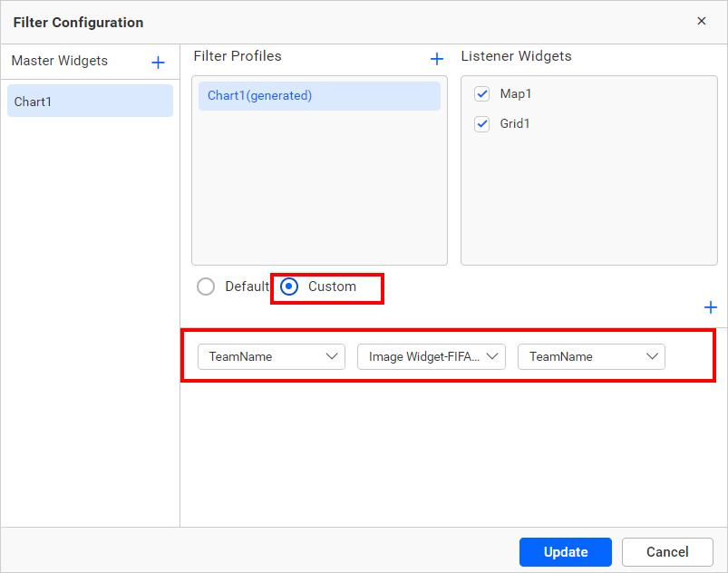Choose the Custom radio option
Screen dimensions: 728x573
pos(289,286)
